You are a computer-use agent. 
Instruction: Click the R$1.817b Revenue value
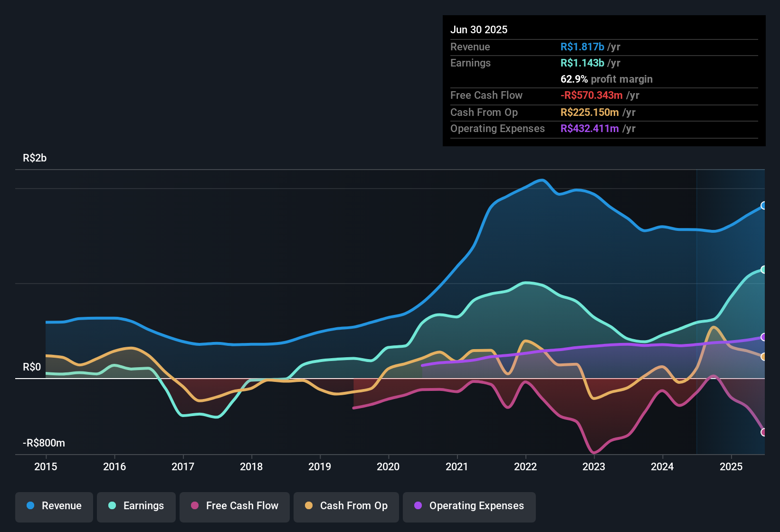pyautogui.click(x=582, y=47)
